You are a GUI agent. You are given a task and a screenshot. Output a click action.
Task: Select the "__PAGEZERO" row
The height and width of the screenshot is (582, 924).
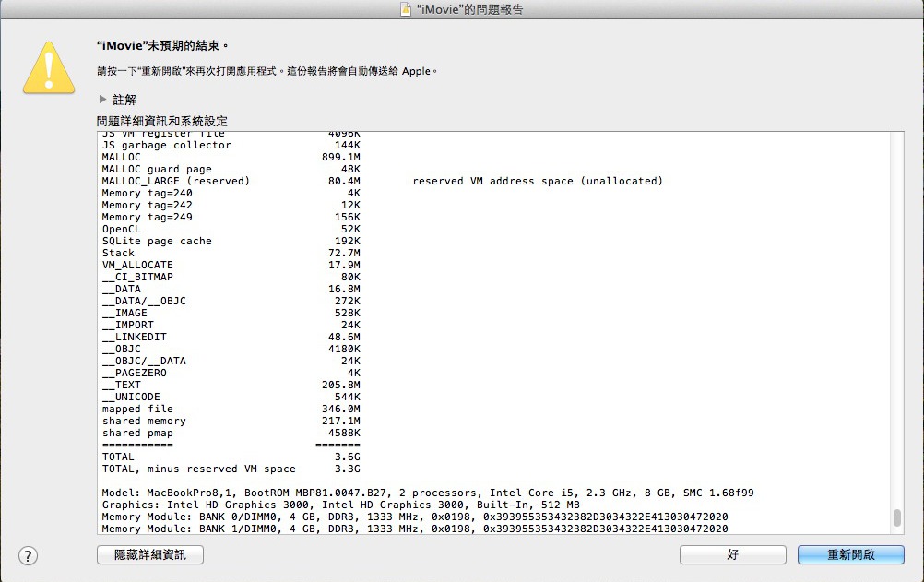(x=231, y=373)
